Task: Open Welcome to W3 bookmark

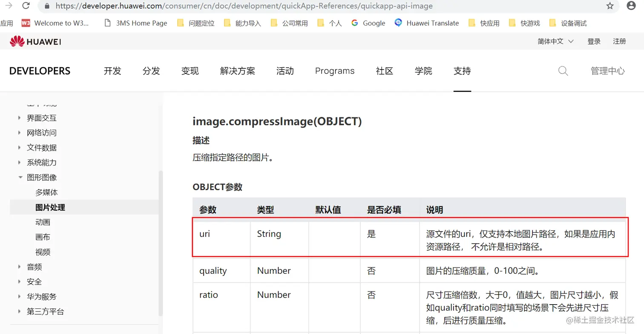Action: pyautogui.click(x=55, y=23)
